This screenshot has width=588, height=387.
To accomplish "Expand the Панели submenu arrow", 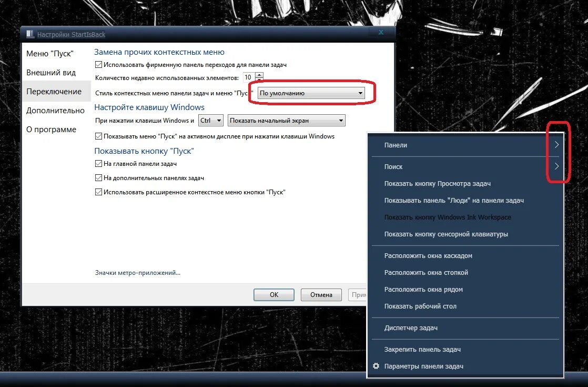I will tap(556, 145).
